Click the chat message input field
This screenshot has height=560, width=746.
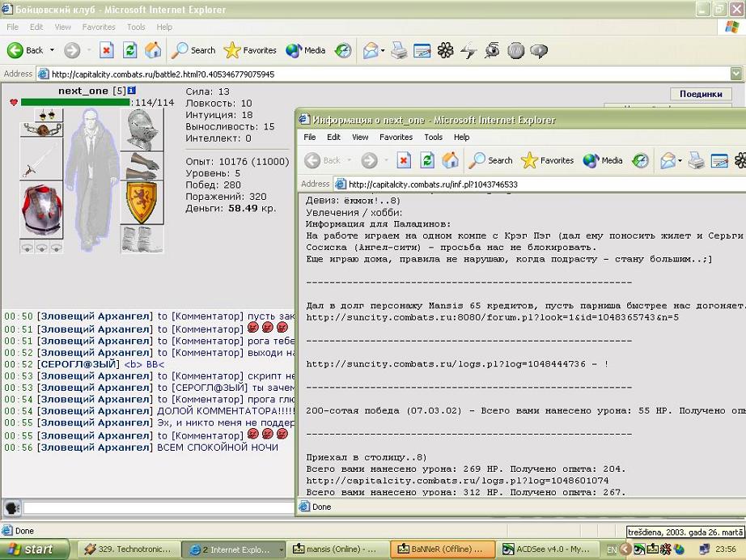159,507
